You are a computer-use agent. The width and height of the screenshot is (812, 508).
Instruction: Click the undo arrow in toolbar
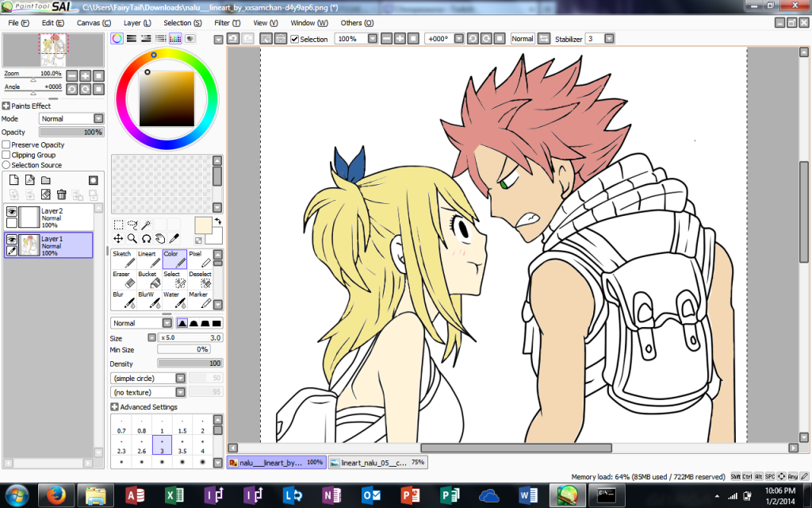233,38
